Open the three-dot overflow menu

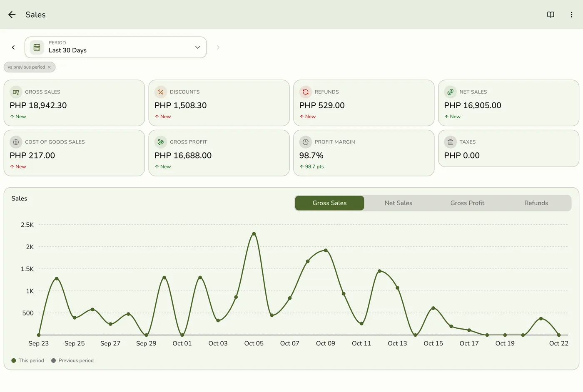(x=571, y=15)
